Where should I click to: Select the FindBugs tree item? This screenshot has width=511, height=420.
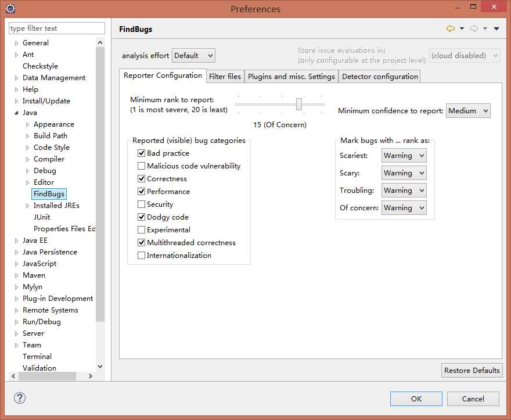pyautogui.click(x=49, y=194)
